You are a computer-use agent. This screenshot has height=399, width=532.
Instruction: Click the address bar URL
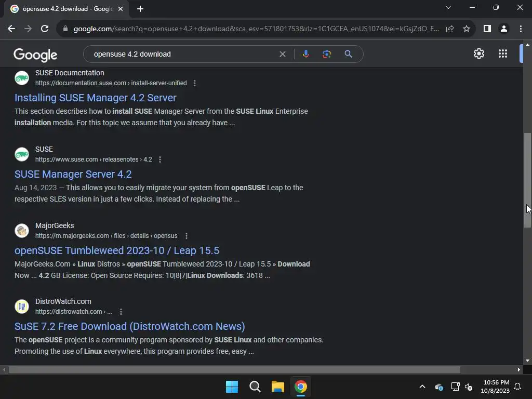(256, 29)
